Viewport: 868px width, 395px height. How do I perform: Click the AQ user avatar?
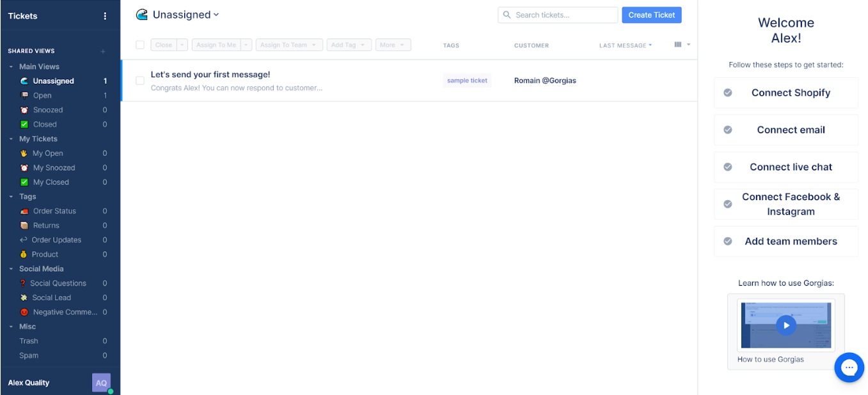coord(101,383)
